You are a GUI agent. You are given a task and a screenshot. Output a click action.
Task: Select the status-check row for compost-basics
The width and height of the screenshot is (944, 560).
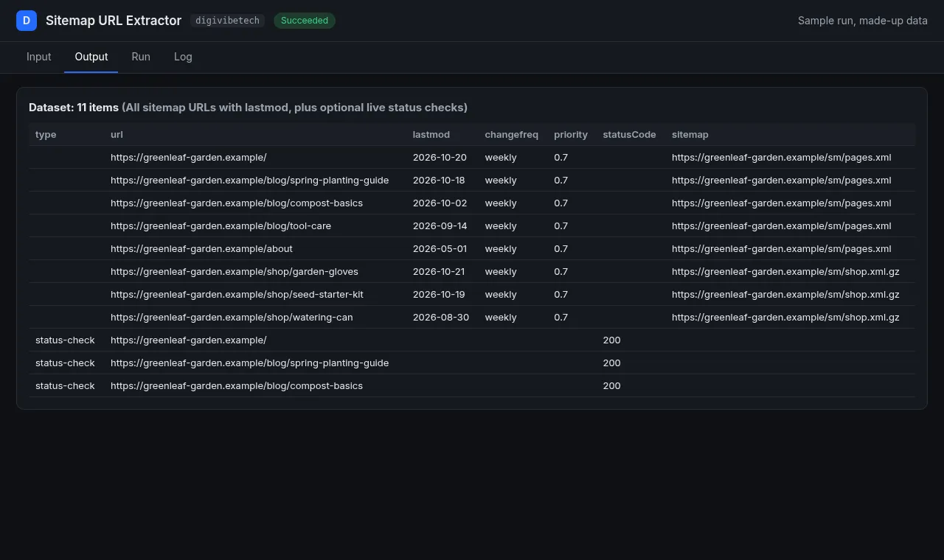[x=472, y=385]
